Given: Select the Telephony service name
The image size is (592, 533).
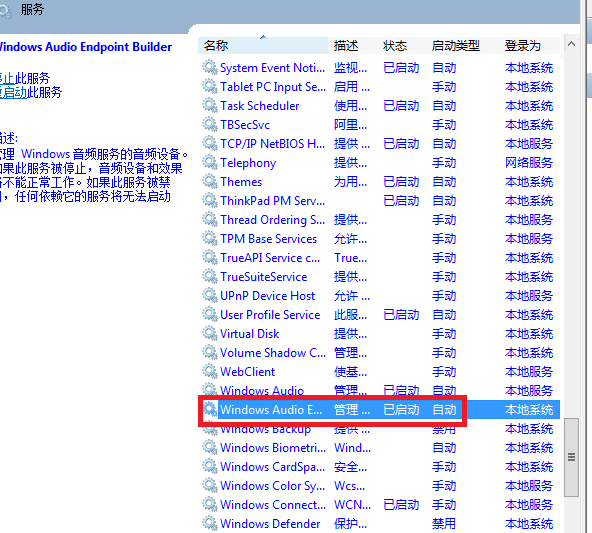Looking at the screenshot, I should tap(248, 163).
